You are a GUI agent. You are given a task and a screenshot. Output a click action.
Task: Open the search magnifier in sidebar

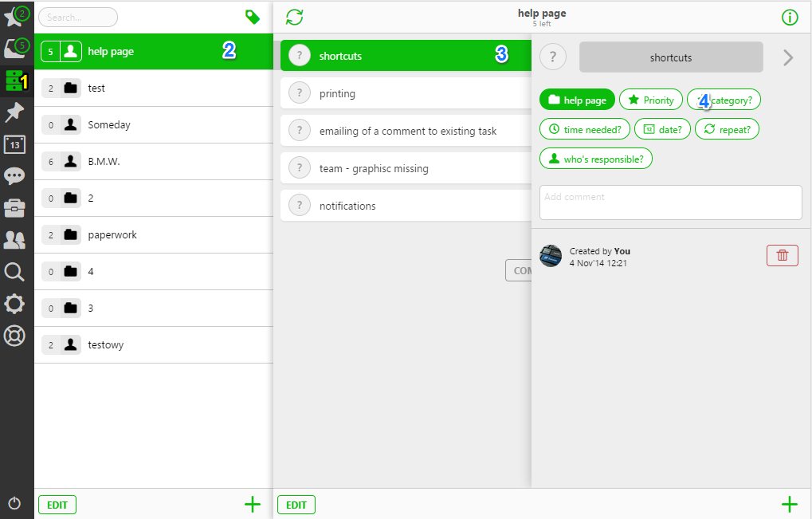(x=14, y=271)
